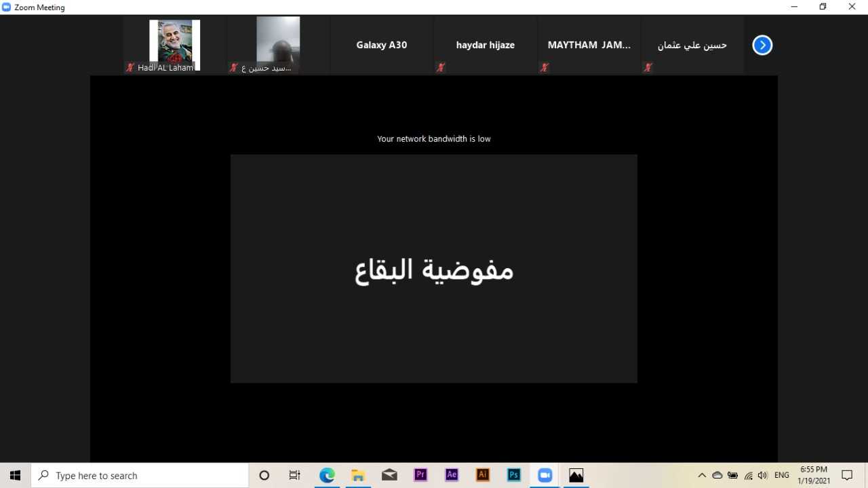Open File Explorer from taskbar

(358, 475)
